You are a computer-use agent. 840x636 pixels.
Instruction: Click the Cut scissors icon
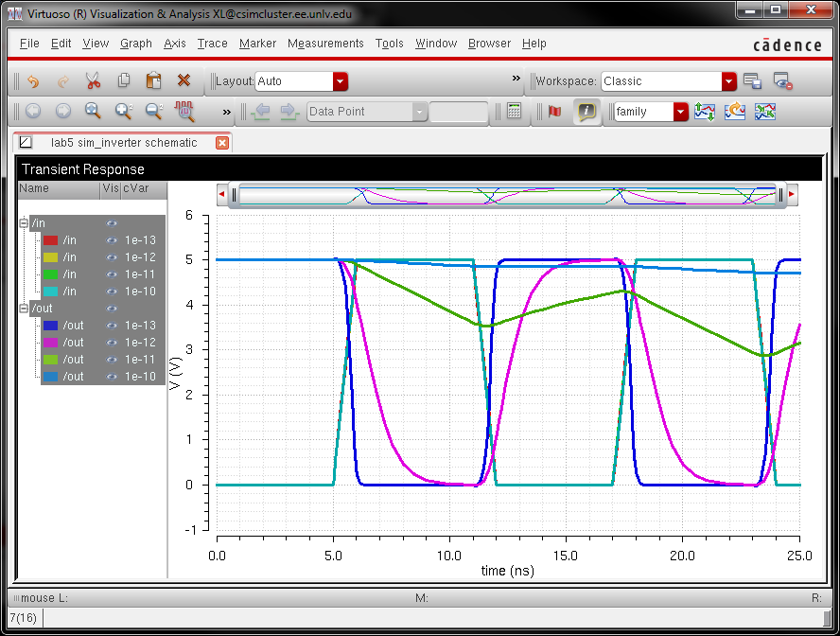[93, 81]
